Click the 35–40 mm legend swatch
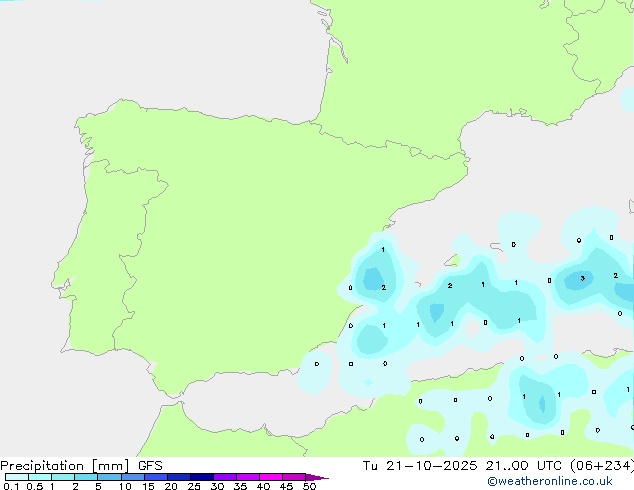The image size is (634, 490). (248, 477)
